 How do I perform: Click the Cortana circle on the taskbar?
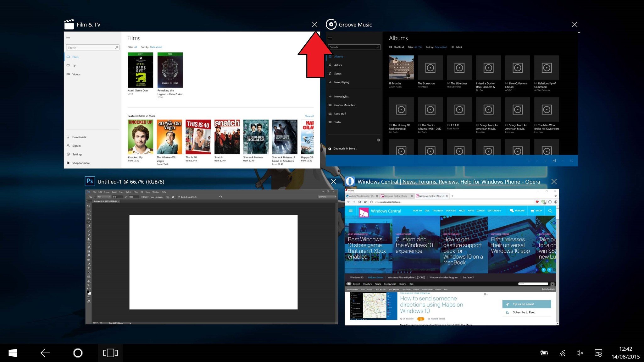coord(78,353)
